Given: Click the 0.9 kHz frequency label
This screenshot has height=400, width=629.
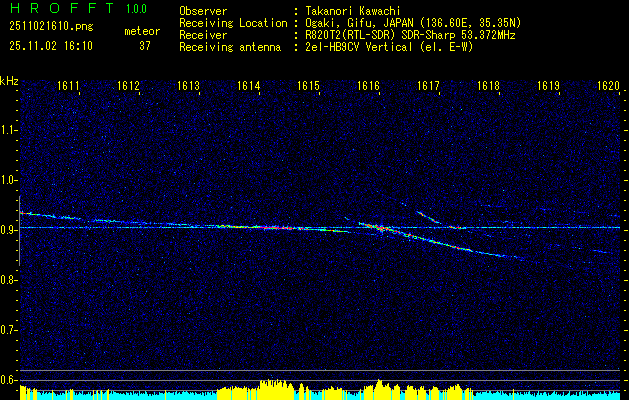Looking at the screenshot, I should (x=9, y=230).
